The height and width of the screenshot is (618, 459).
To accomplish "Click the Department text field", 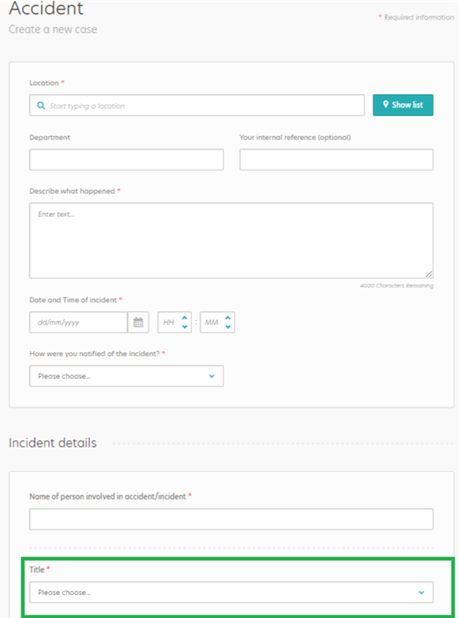I will pos(126,160).
